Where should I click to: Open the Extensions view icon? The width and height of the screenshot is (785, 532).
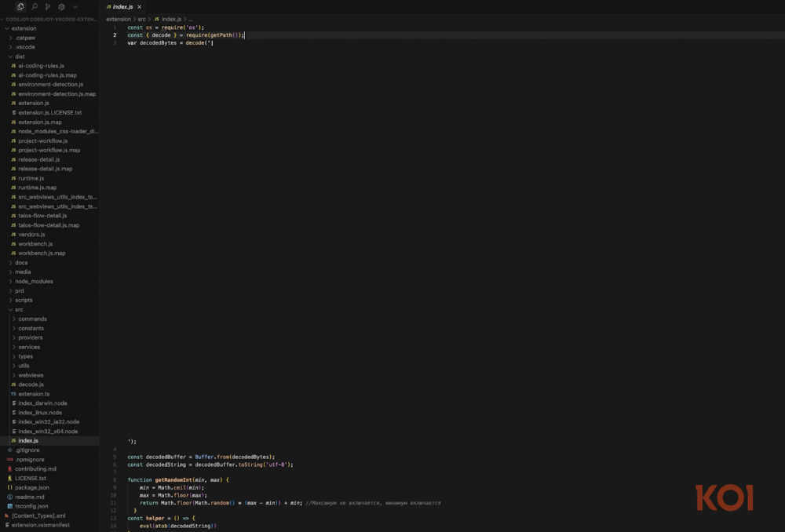61,6
